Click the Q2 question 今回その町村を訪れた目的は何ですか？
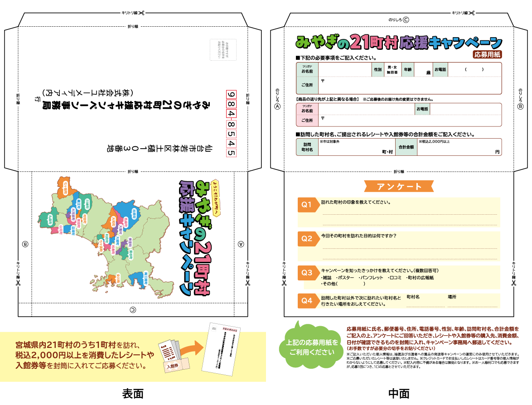The width and height of the screenshot is (532, 405). [358, 236]
